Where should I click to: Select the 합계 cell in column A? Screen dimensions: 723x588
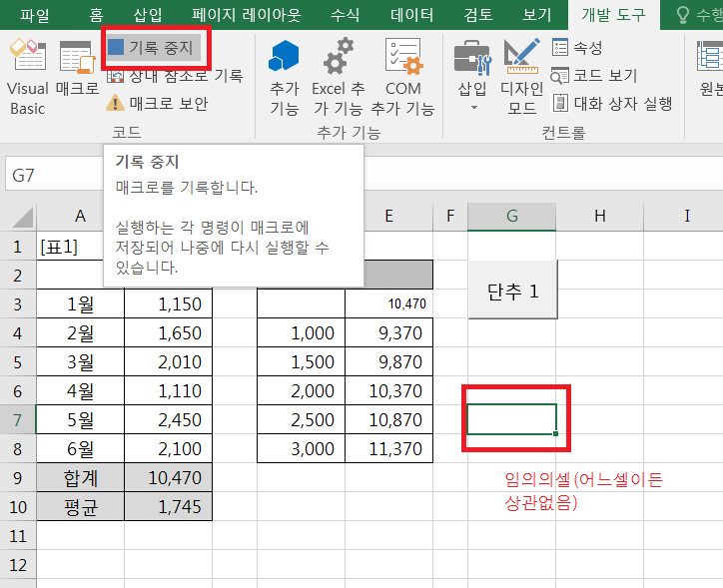(80, 479)
